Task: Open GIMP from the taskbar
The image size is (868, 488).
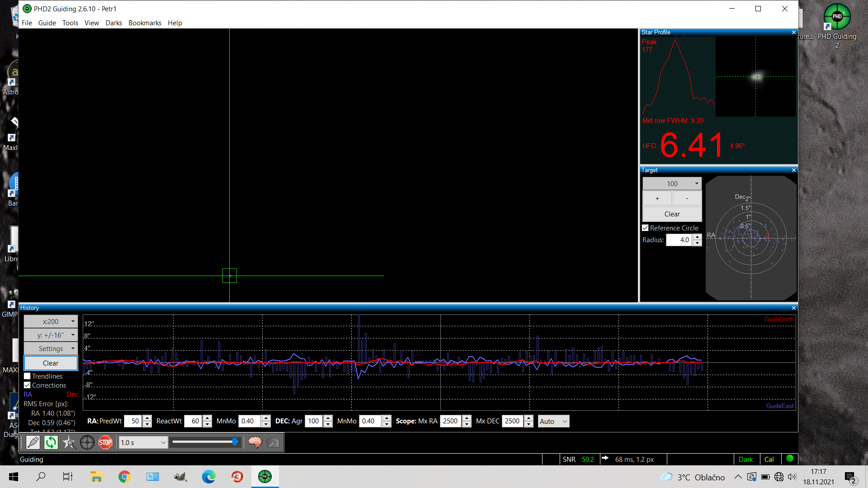Action: (180, 477)
